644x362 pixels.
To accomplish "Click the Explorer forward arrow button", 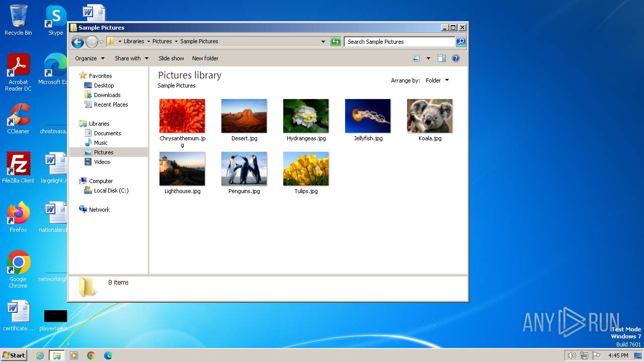I will point(92,42).
